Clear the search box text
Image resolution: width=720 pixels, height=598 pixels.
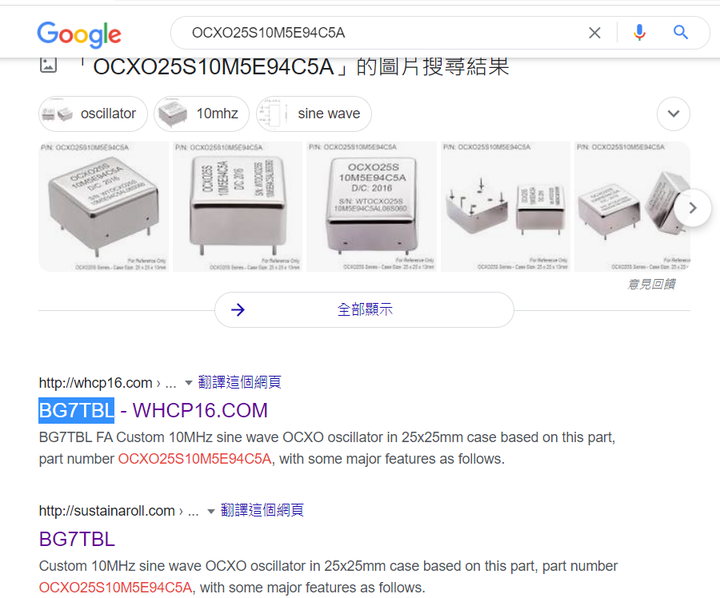pyautogui.click(x=595, y=33)
